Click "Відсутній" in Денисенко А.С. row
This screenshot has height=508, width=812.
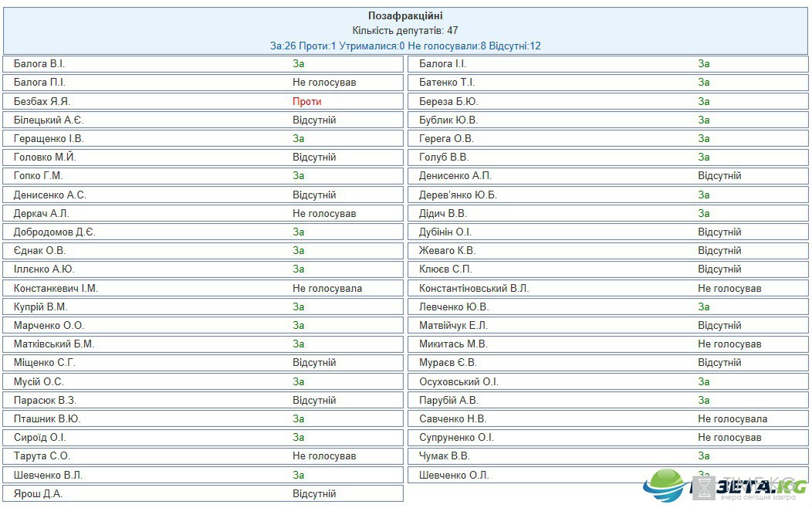click(314, 195)
